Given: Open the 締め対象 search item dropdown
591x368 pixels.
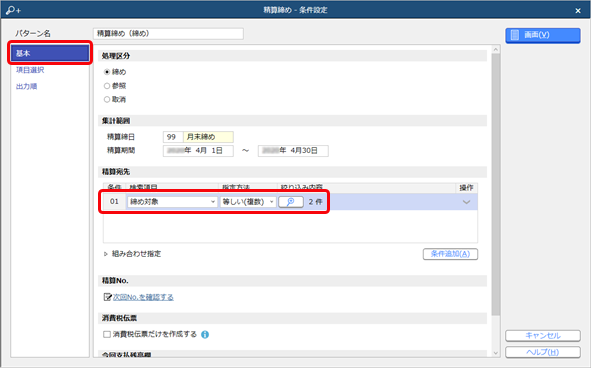Looking at the screenshot, I should tap(172, 202).
